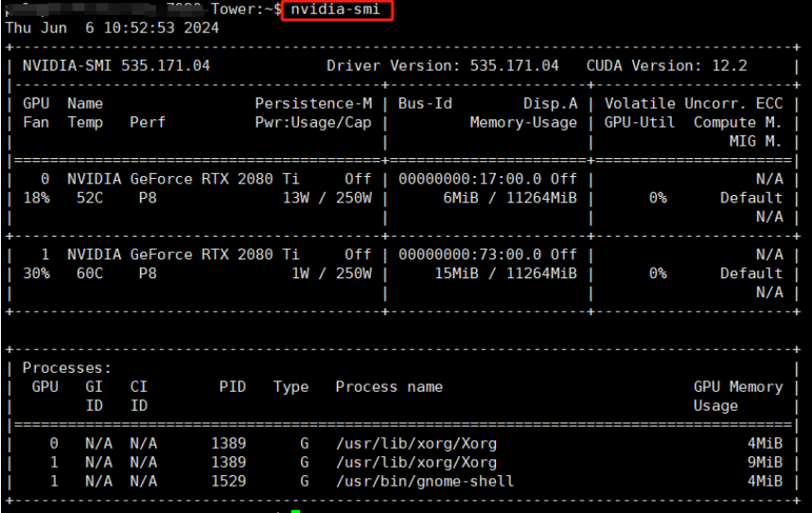Select the timestamp Thu Jun 6 10:52:53 2024
812x513 pixels.
113,27
